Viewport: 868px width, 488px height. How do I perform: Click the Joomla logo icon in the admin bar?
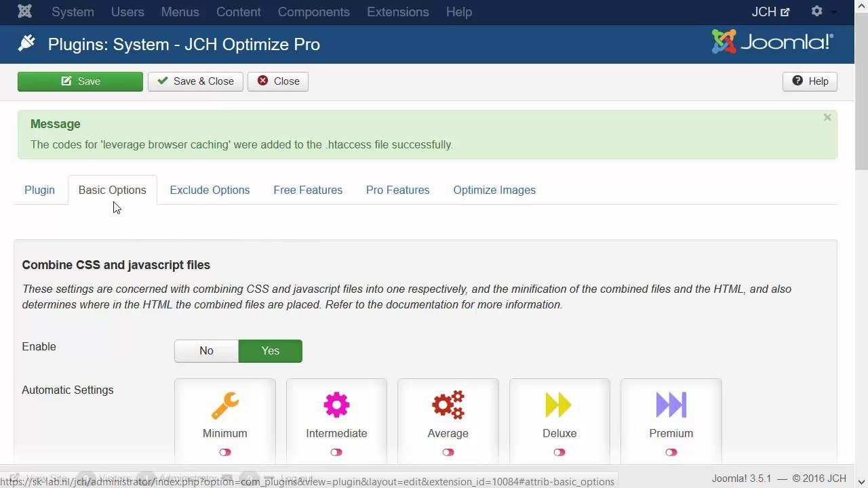[25, 12]
